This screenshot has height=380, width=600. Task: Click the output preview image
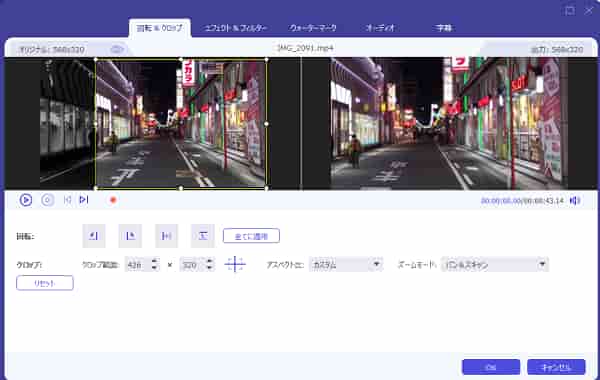coord(449,124)
